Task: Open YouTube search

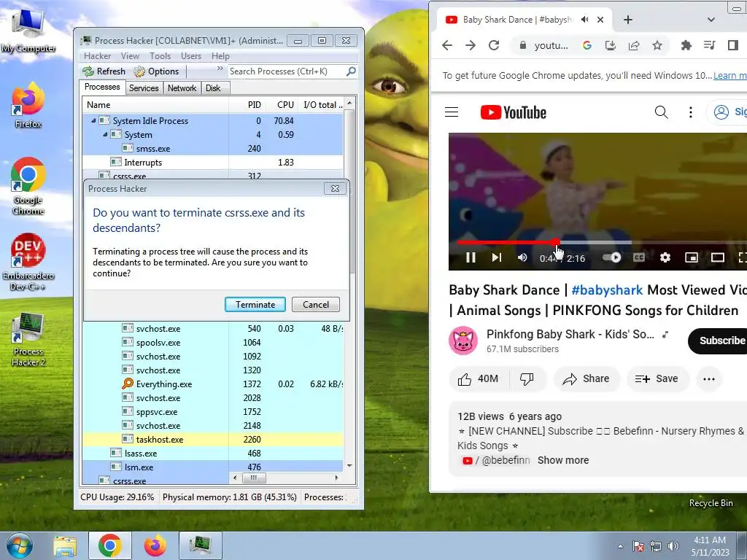Action: 661,112
